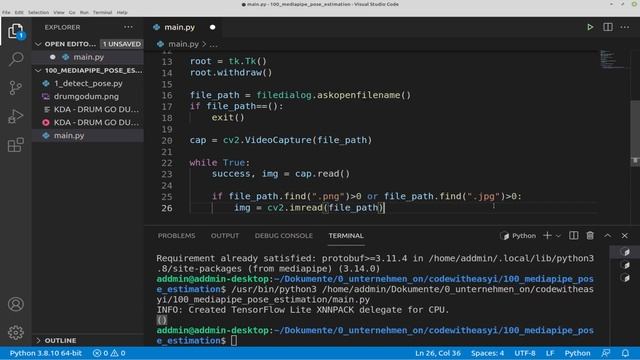Open the Terminal menu
Viewport: 640px width, 360px height.
102,12
